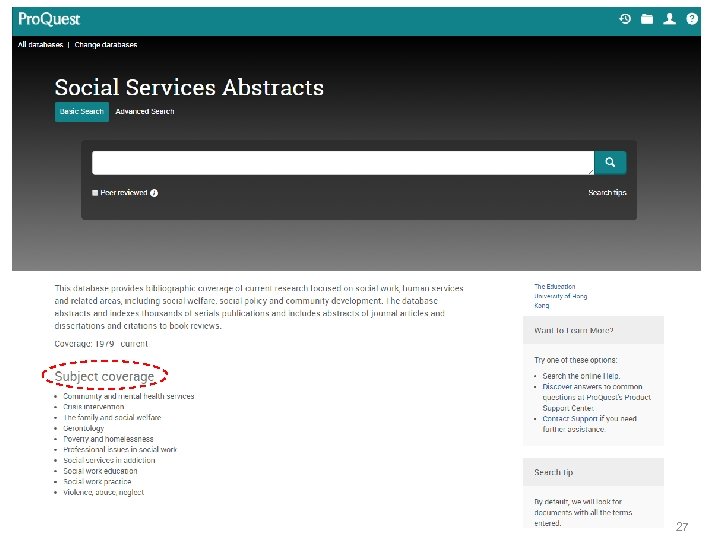Click the Try one of these options text
The image size is (720, 540).
(576, 360)
